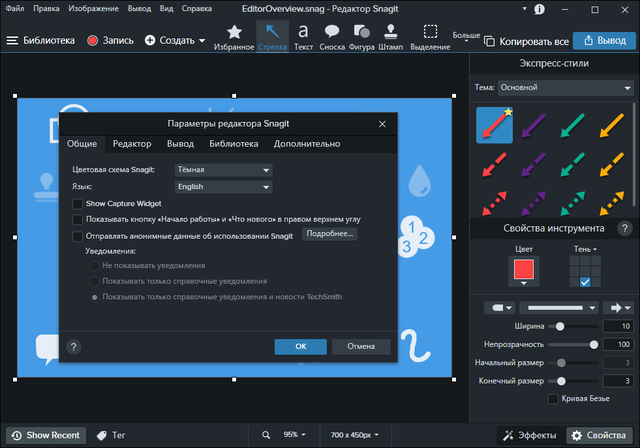Viewport: 640px width, 448px height.
Task: Choose the red dashed arrow style
Action: click(x=494, y=164)
